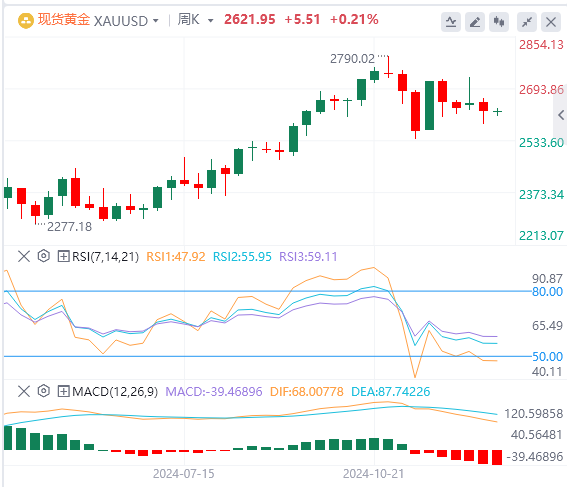The height and width of the screenshot is (487, 567).
Task: Click the 2693.86 price axis label
Action: point(541,90)
